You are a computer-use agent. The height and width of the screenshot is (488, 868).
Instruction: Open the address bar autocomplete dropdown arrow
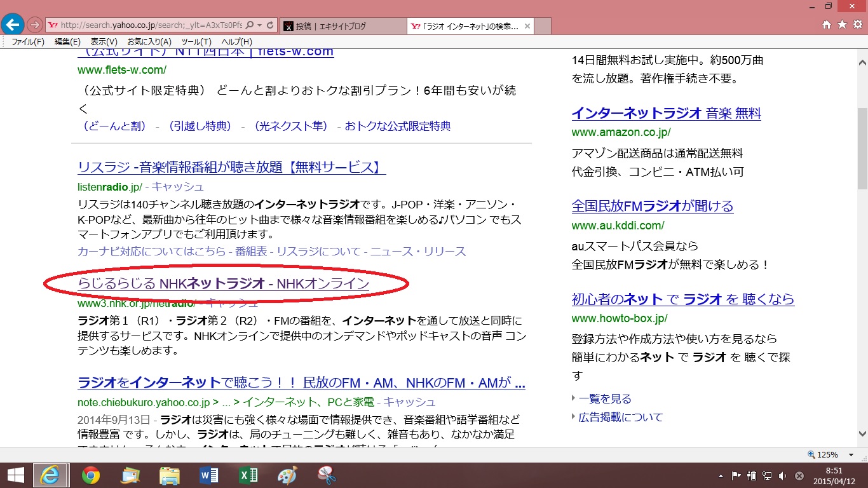259,25
